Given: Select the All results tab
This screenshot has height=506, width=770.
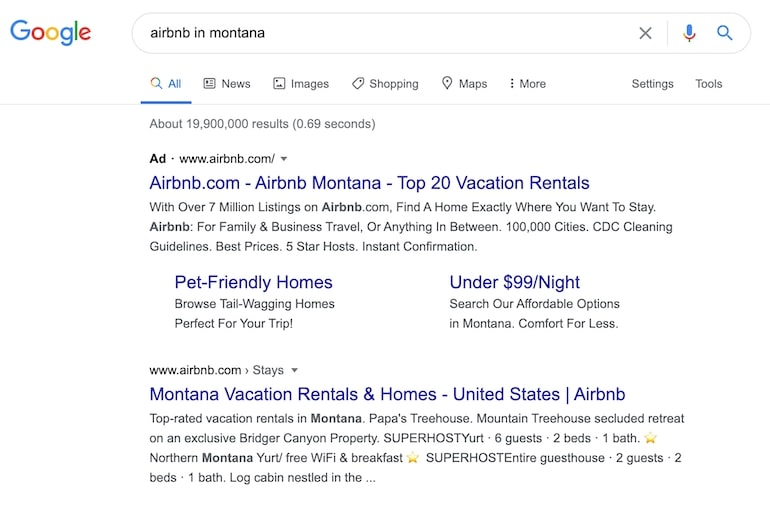Looking at the screenshot, I should click(x=166, y=84).
